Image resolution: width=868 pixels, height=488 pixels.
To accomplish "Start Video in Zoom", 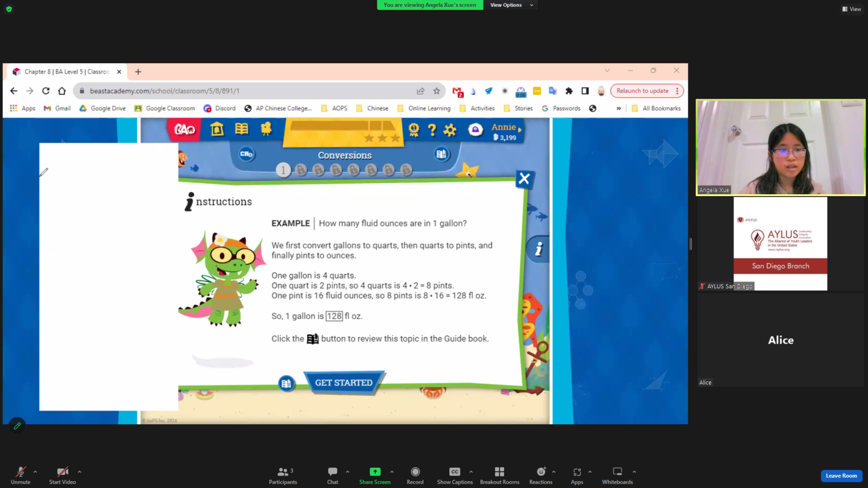I will (62, 476).
